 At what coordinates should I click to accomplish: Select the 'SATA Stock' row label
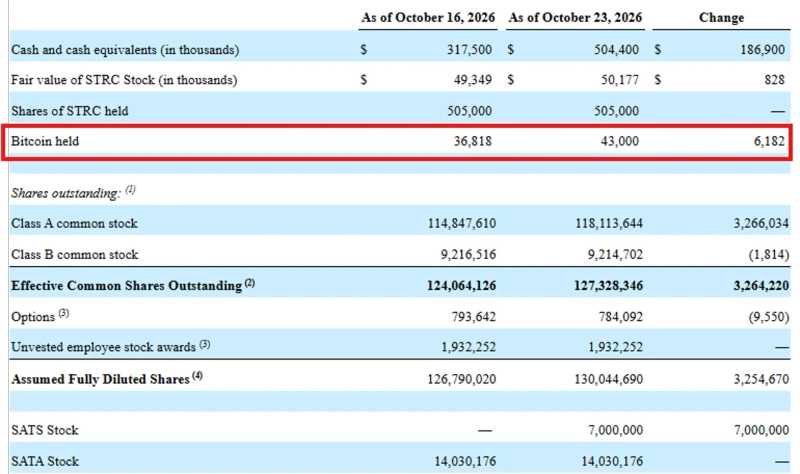pos(45,461)
